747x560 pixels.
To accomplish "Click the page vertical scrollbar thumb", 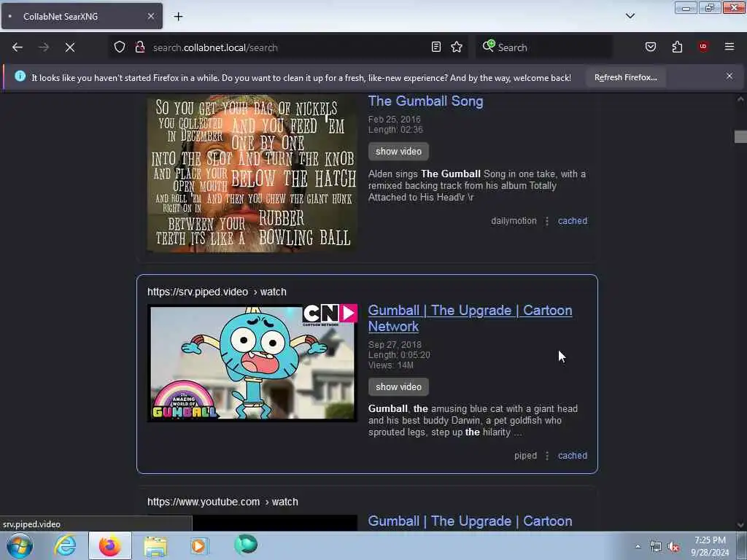I will (x=740, y=136).
